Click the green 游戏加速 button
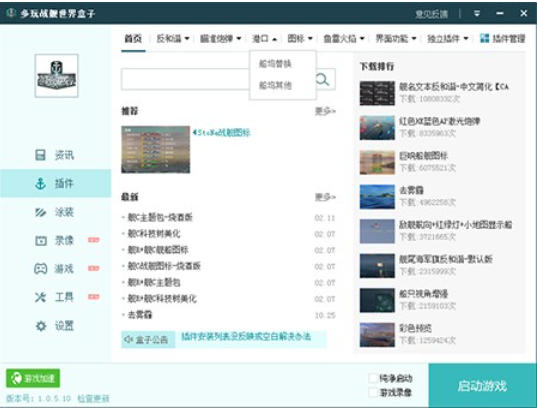 [x=33, y=378]
